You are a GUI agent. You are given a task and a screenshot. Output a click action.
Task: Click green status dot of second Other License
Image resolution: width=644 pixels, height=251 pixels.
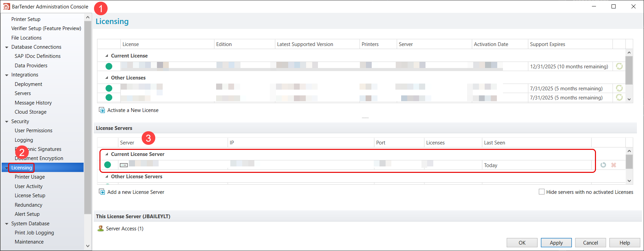[x=109, y=97]
